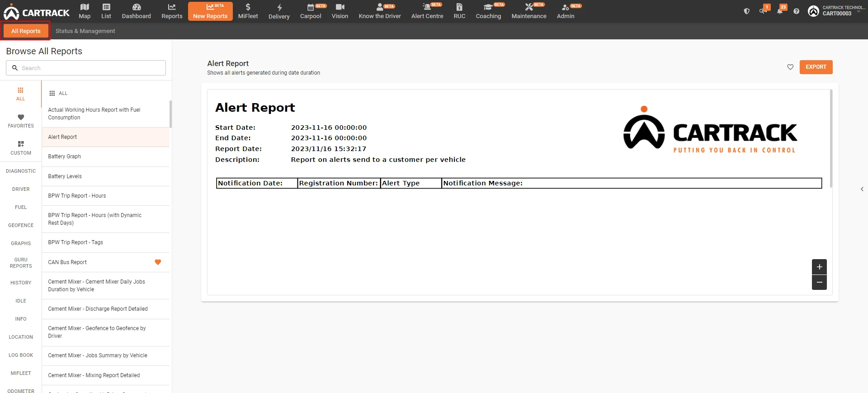
Task: Open the List view
Action: [106, 11]
